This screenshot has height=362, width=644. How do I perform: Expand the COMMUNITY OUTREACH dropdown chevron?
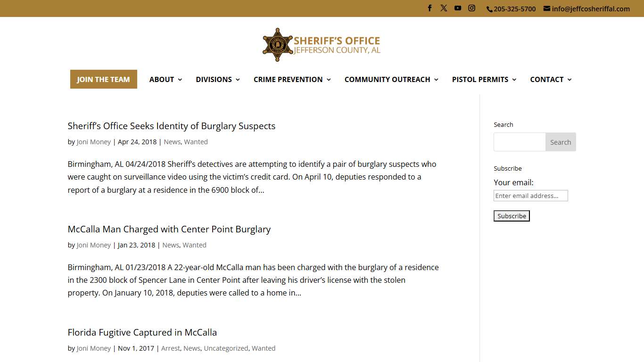436,80
